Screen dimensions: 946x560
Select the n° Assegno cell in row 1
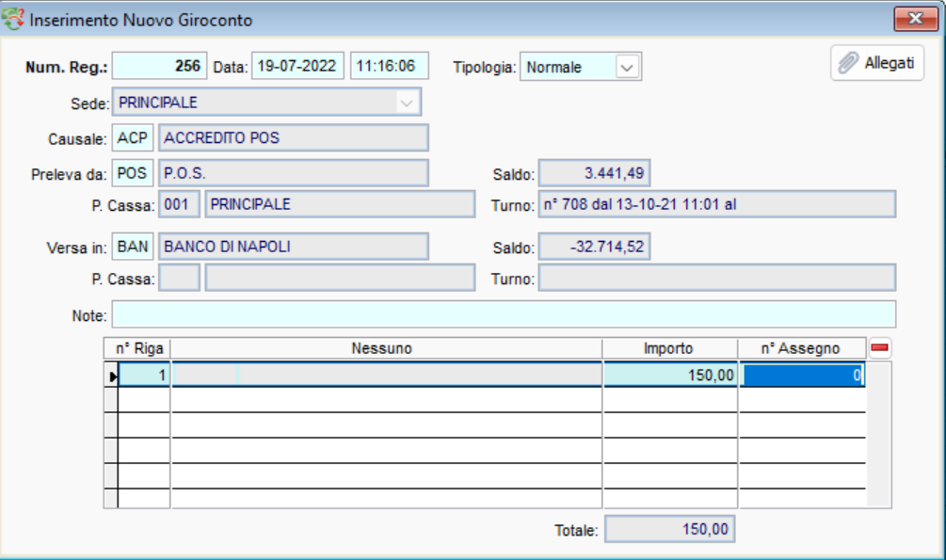click(x=802, y=375)
